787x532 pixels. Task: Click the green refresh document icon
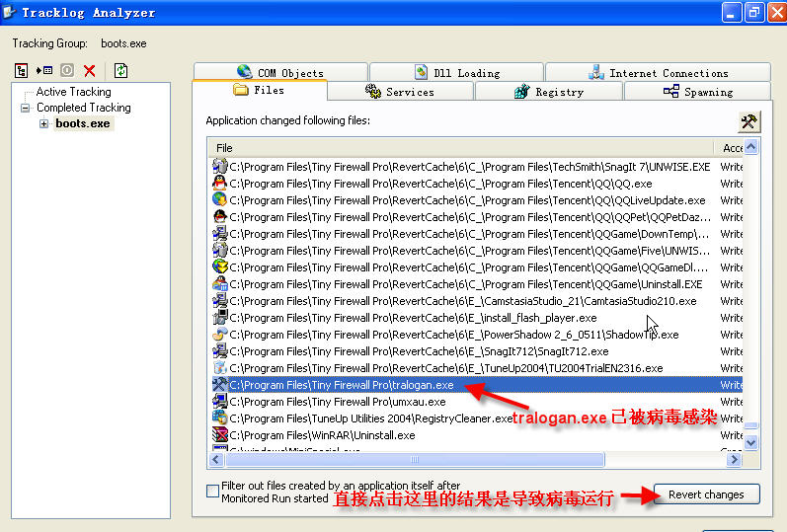pos(120,70)
